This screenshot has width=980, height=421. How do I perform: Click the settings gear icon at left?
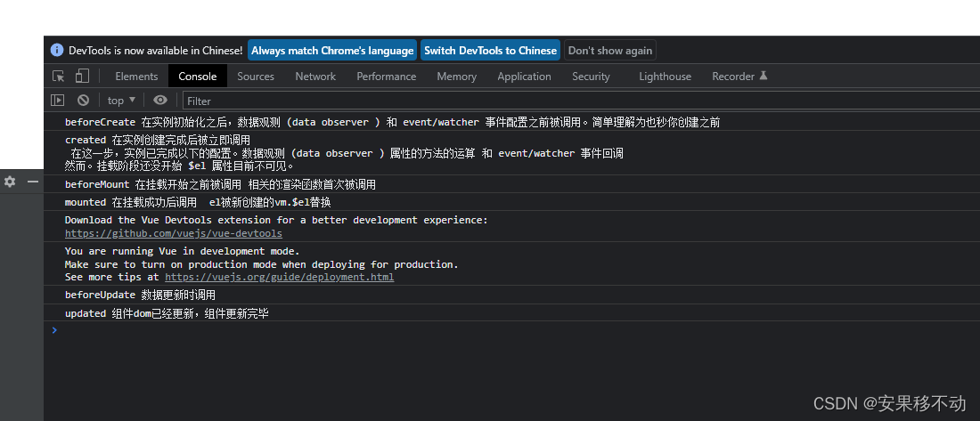coord(10,182)
